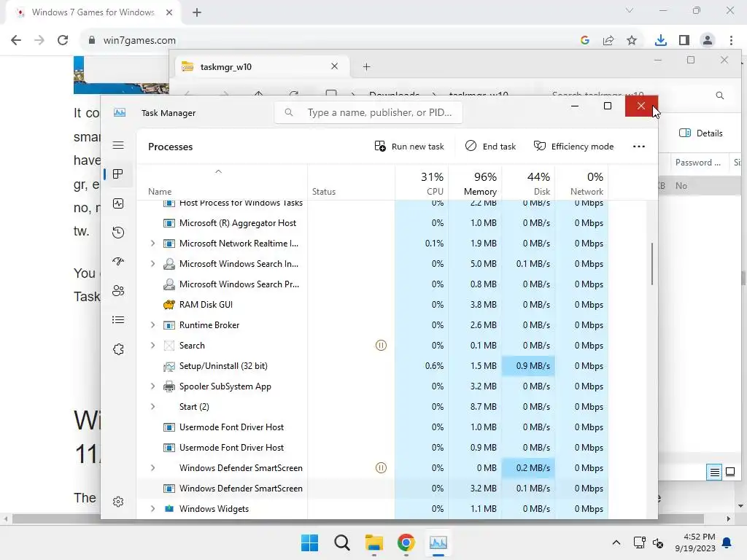The image size is (747, 560).
Task: Bookmark this page with star icon
Action: pos(632,41)
